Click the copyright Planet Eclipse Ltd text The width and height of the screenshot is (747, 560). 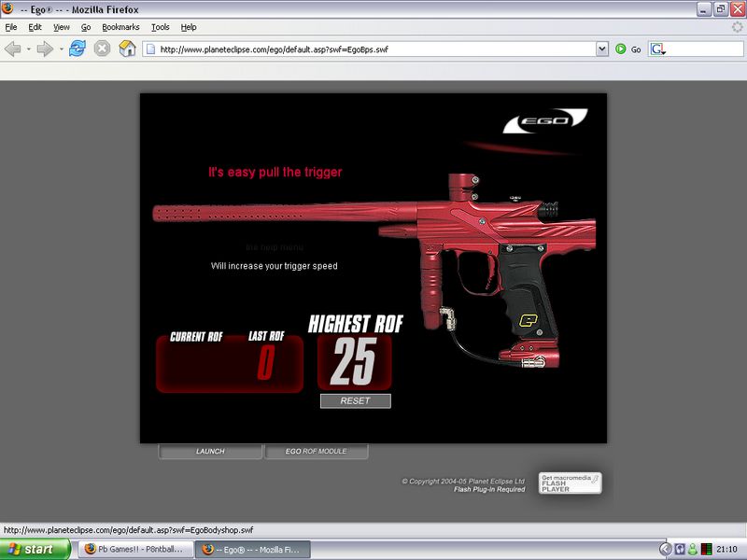(463, 481)
